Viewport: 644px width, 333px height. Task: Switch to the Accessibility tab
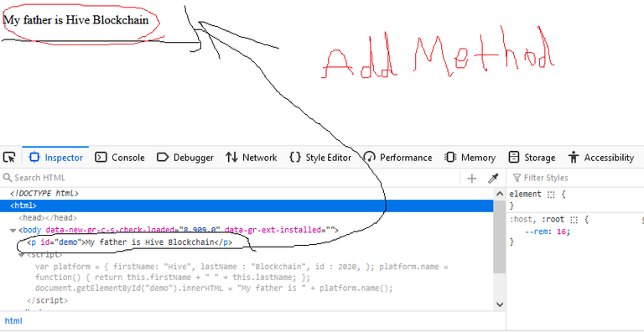tap(601, 157)
